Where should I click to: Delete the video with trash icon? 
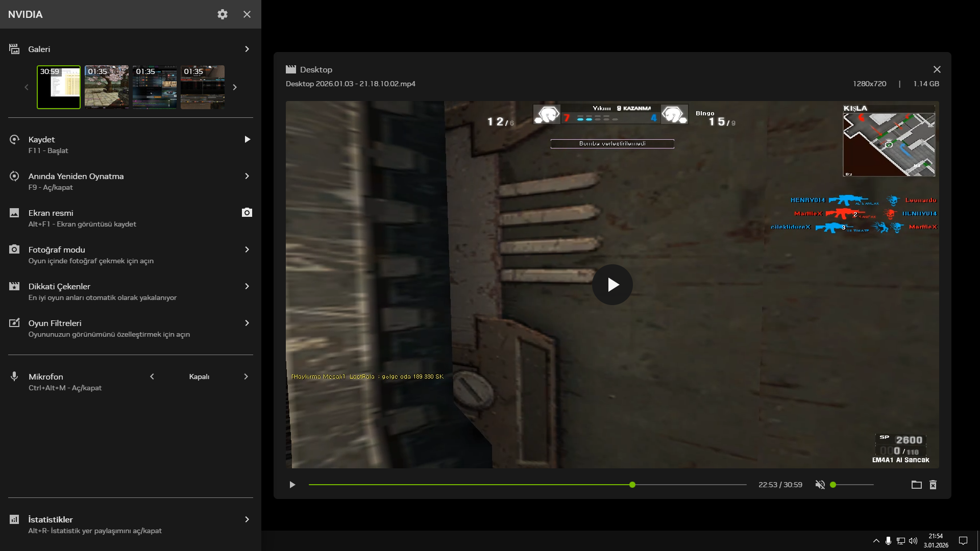click(x=933, y=485)
